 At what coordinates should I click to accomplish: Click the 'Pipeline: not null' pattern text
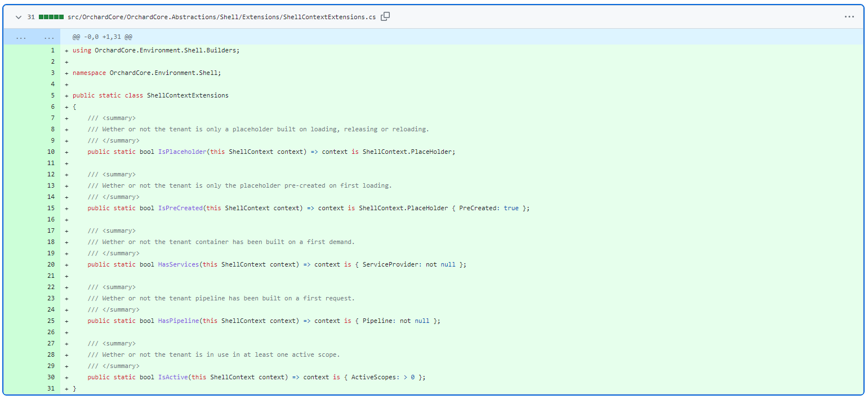coord(396,321)
